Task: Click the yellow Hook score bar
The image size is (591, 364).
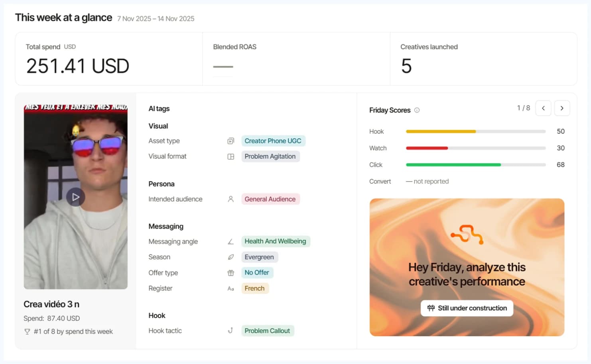Action: tap(441, 131)
